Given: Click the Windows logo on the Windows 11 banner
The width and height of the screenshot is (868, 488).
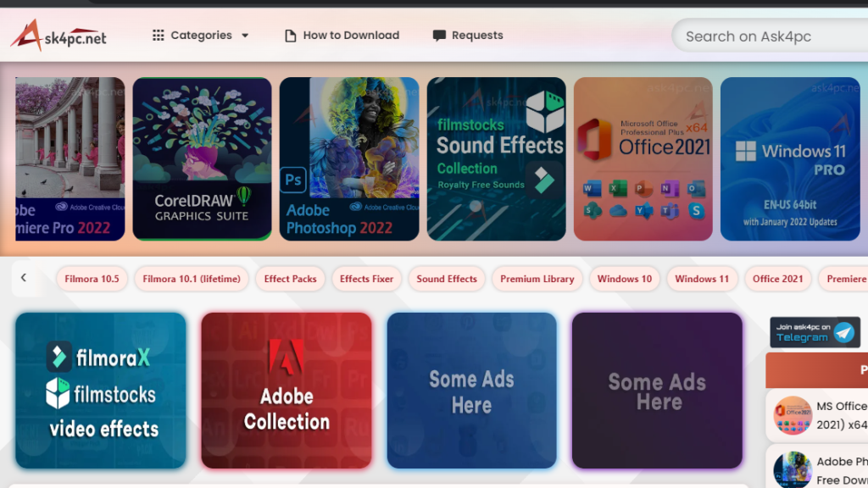Looking at the screenshot, I should [746, 151].
